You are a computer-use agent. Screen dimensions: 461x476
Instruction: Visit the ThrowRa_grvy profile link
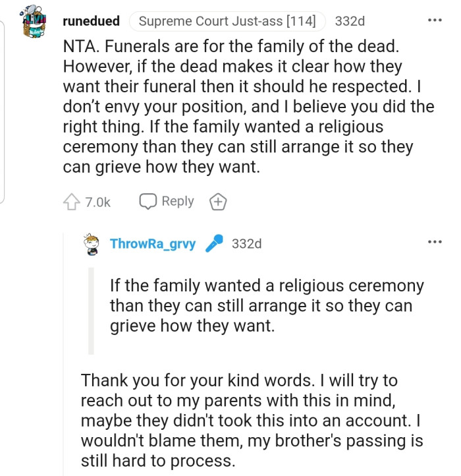coord(153,244)
